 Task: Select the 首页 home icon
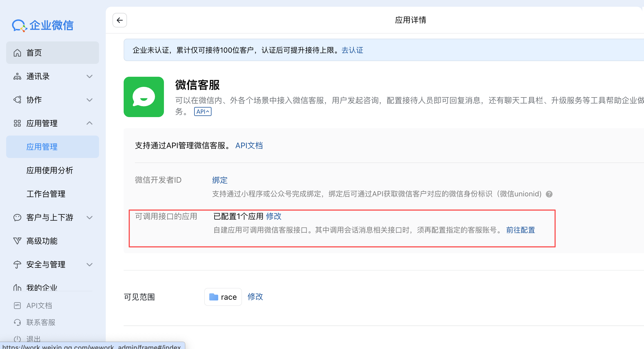(x=17, y=53)
